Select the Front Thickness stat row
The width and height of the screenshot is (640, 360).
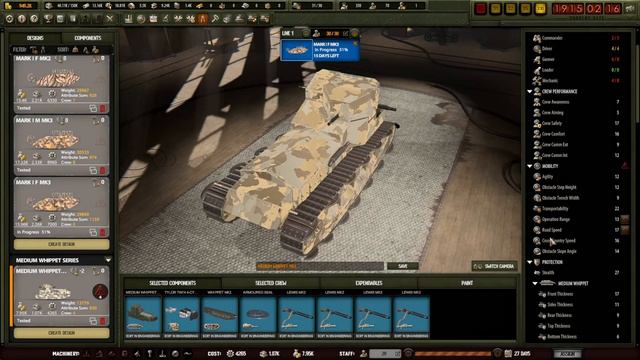(579, 294)
